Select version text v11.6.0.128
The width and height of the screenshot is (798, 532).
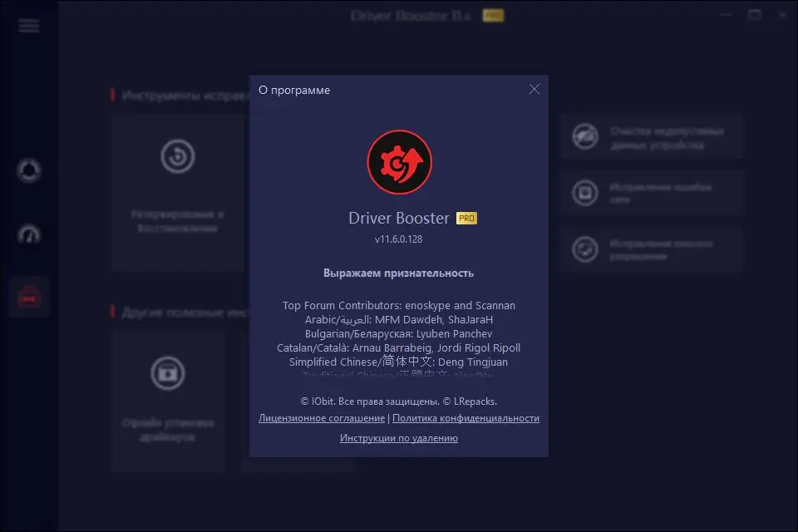(x=398, y=239)
